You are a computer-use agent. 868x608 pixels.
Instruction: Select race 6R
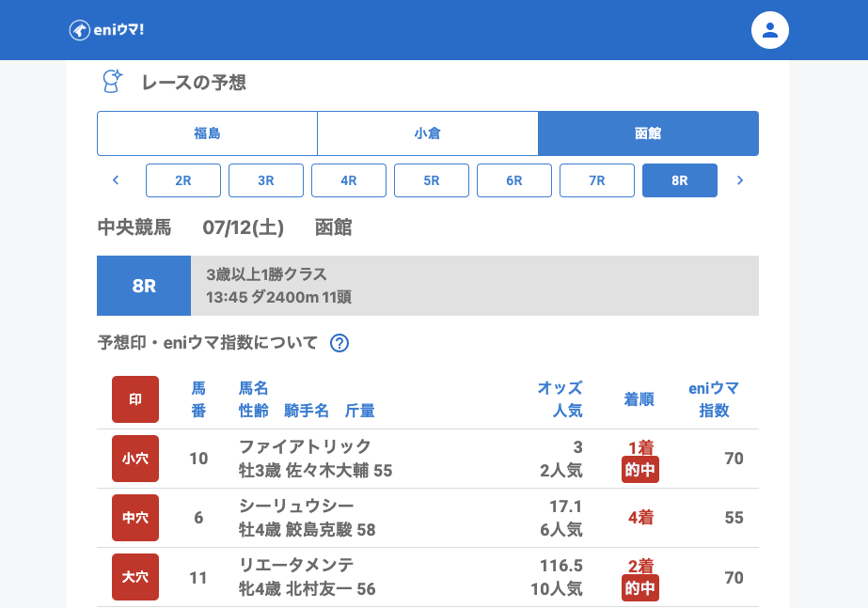pos(514,180)
